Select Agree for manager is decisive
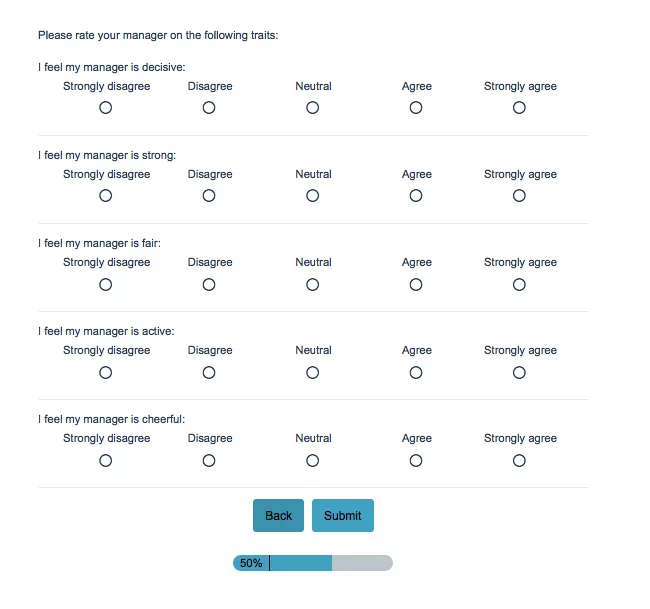Viewport: 650px width, 609px height. pos(416,108)
